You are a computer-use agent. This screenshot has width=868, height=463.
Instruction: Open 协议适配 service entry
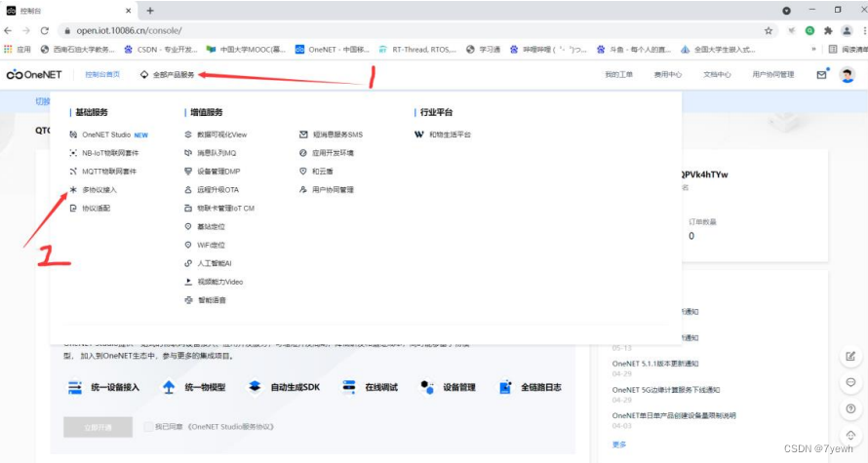click(x=91, y=208)
